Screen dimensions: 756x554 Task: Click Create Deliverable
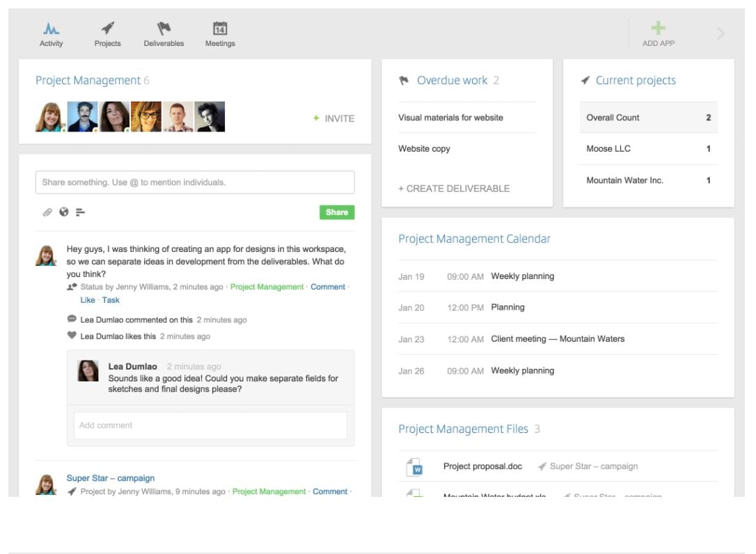454,189
